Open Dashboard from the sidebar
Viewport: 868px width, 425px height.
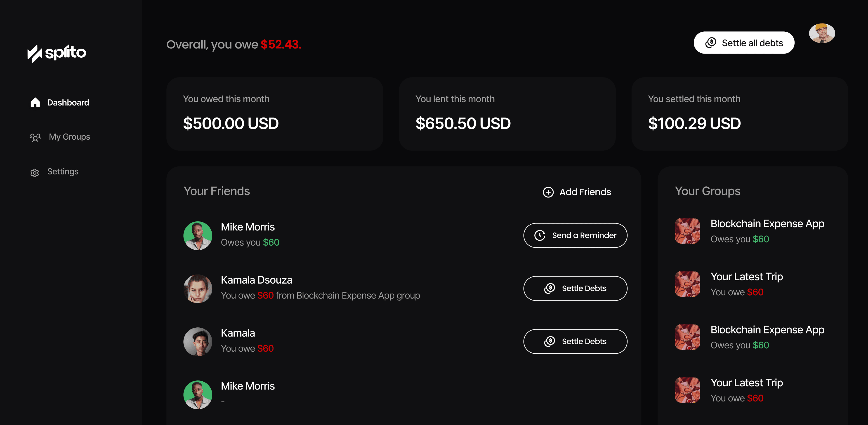[68, 102]
